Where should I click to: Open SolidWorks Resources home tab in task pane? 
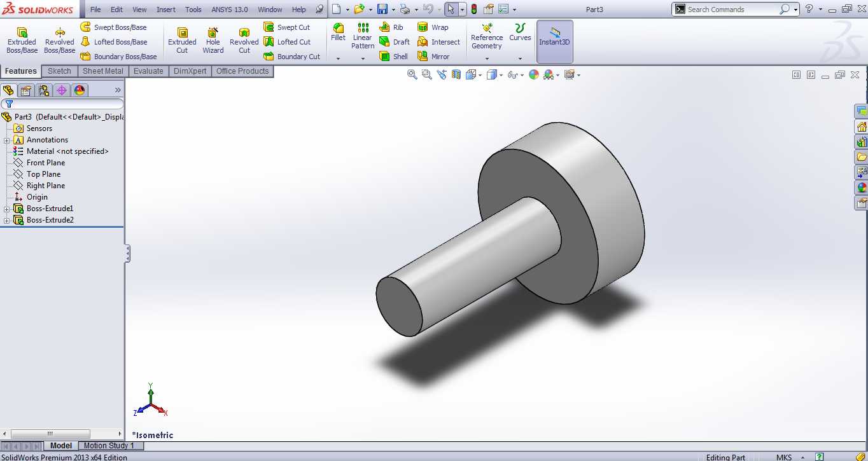pos(862,127)
